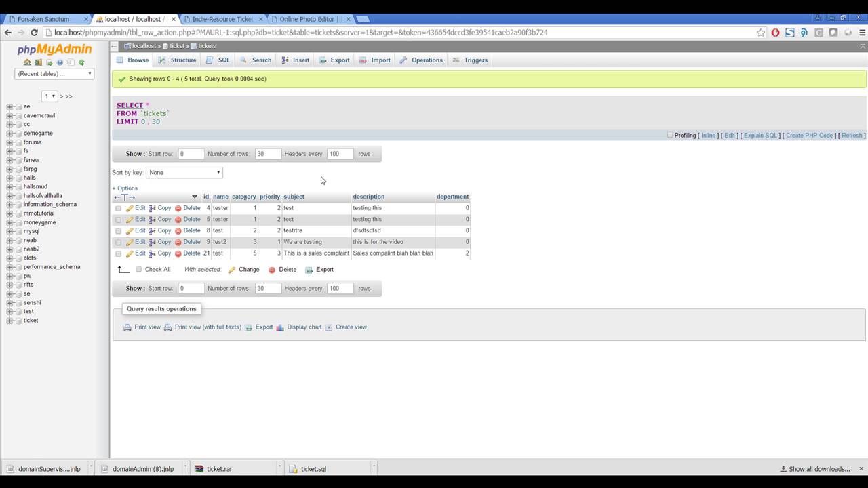Tick the checkbox for row id 5
868x488 pixels.
coord(118,220)
